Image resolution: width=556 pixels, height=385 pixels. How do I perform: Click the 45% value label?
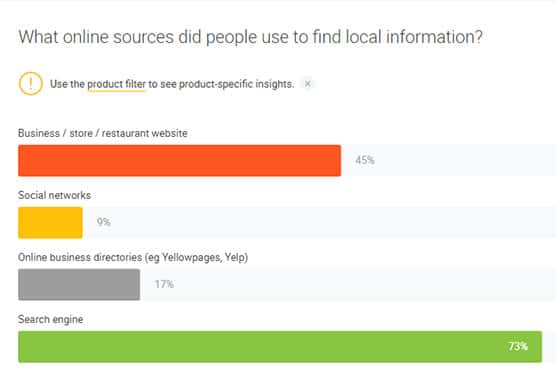point(365,160)
